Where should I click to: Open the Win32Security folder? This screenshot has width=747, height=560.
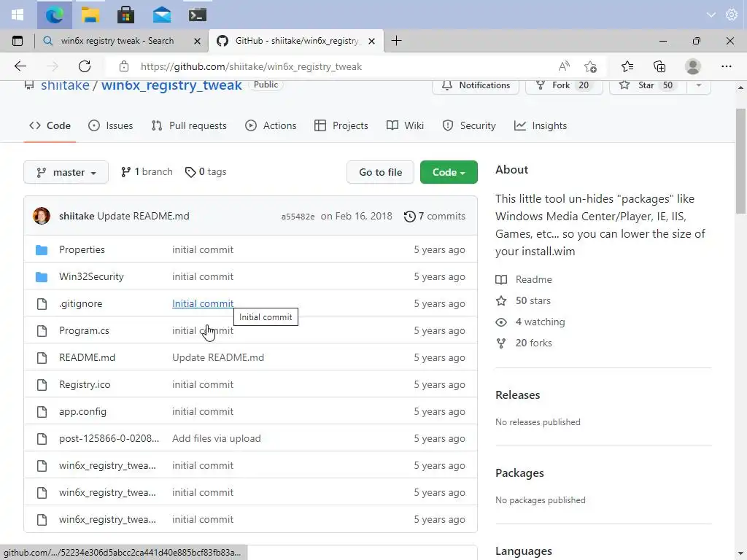pos(91,276)
